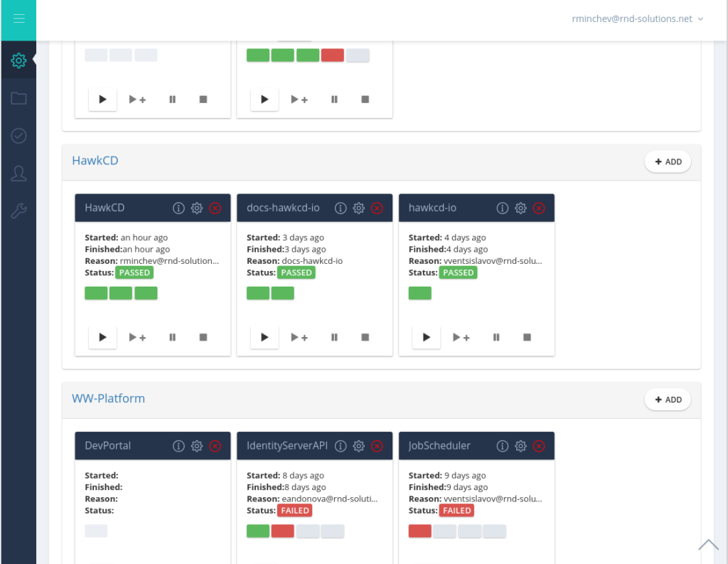Open the WW-Platform group title link
Image resolution: width=728 pixels, height=564 pixels.
tap(108, 398)
